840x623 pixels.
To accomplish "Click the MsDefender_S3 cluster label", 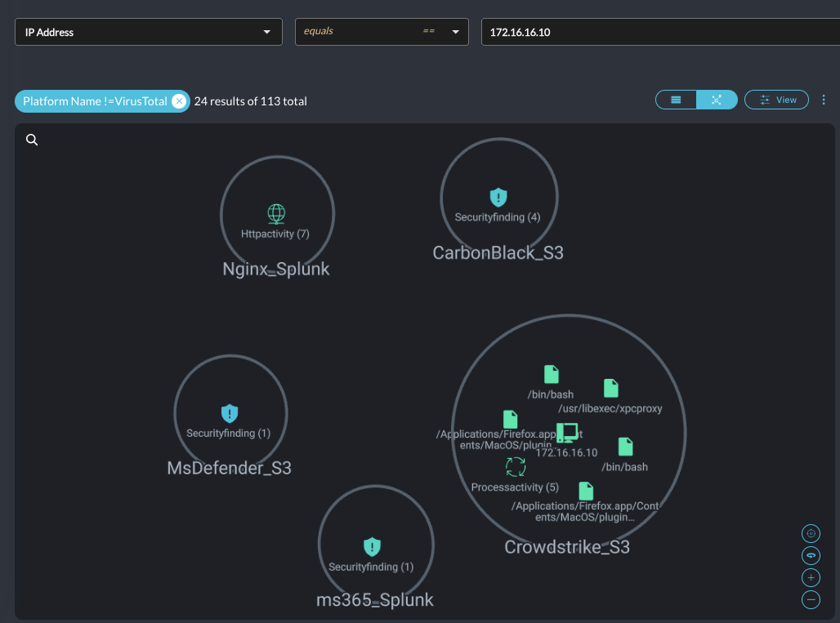I will coord(230,468).
